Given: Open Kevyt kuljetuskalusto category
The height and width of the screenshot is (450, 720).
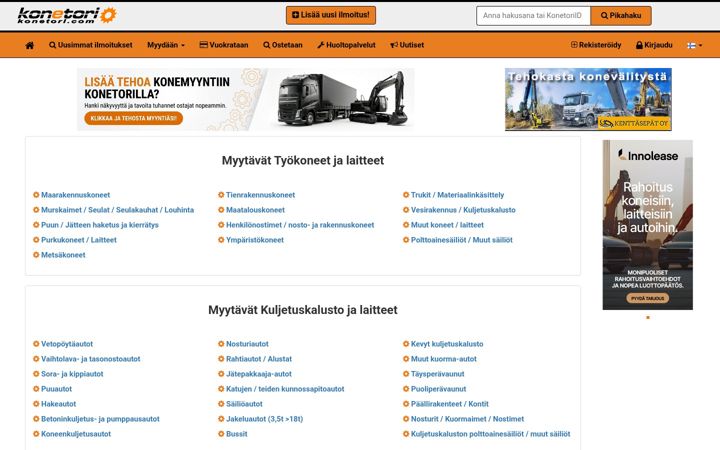Looking at the screenshot, I should pyautogui.click(x=447, y=344).
